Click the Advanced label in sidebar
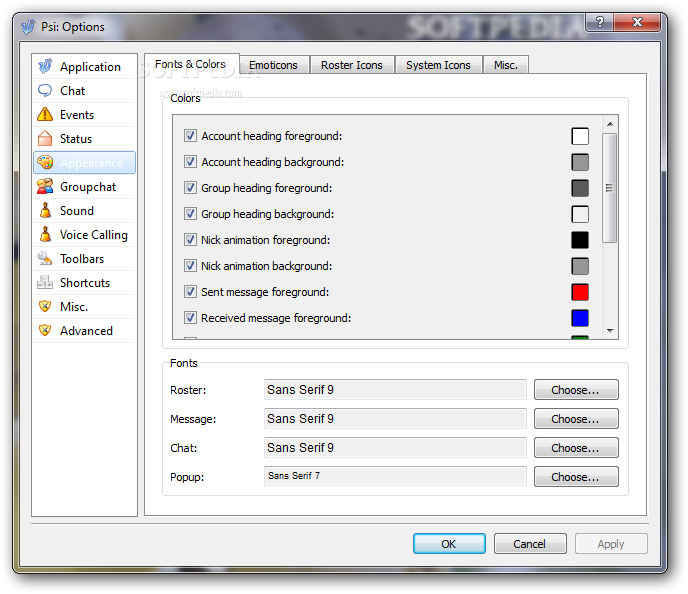The height and width of the screenshot is (594, 688). 86,331
